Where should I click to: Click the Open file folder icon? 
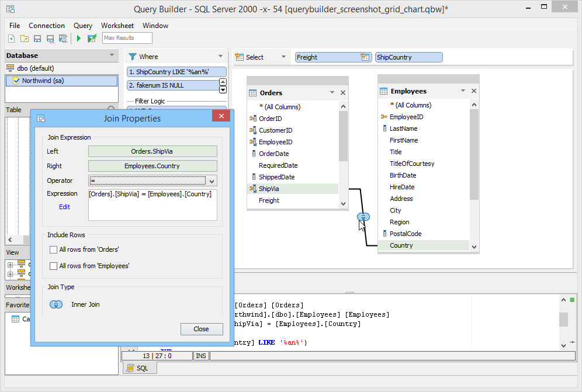(25, 39)
